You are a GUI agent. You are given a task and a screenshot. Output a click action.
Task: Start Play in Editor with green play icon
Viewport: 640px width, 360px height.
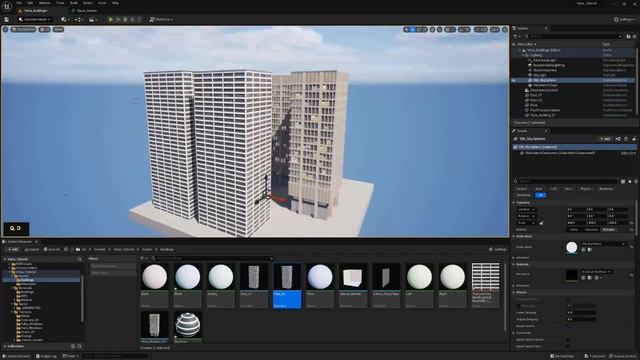pyautogui.click(x=110, y=19)
